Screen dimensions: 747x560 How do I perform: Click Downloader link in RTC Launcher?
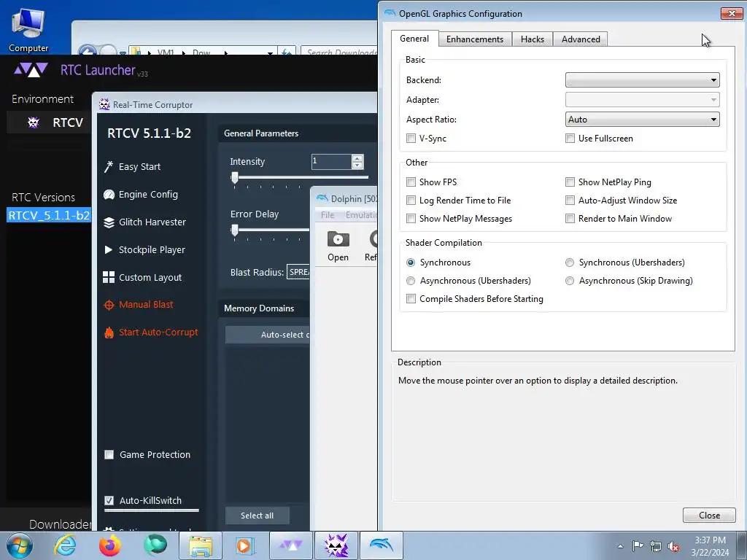click(60, 524)
